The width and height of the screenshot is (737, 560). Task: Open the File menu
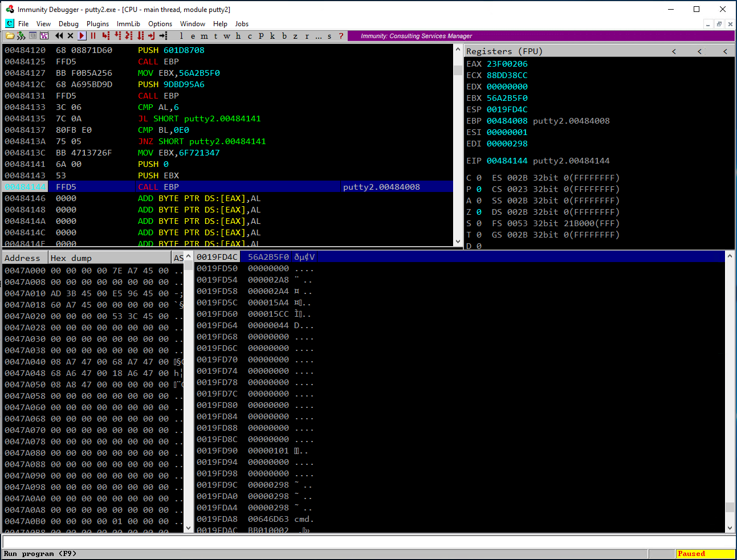pyautogui.click(x=23, y=24)
